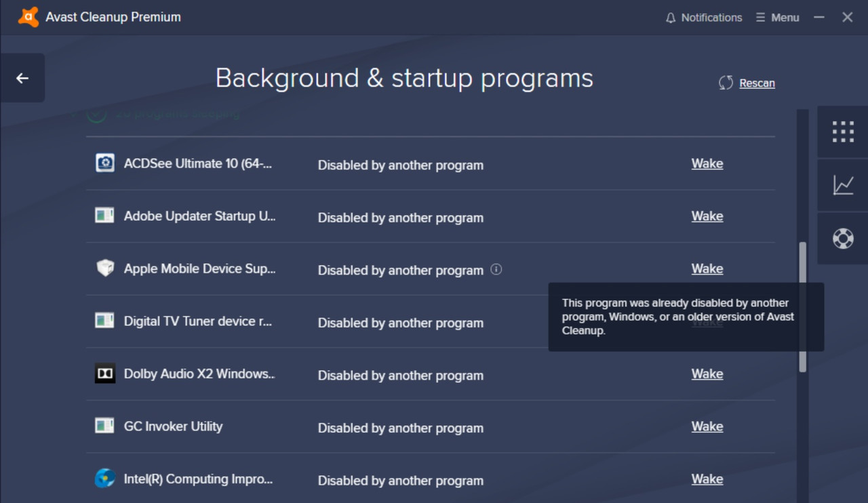Image resolution: width=868 pixels, height=503 pixels.
Task: Wake Apple Mobile Device Support
Action: pos(707,268)
